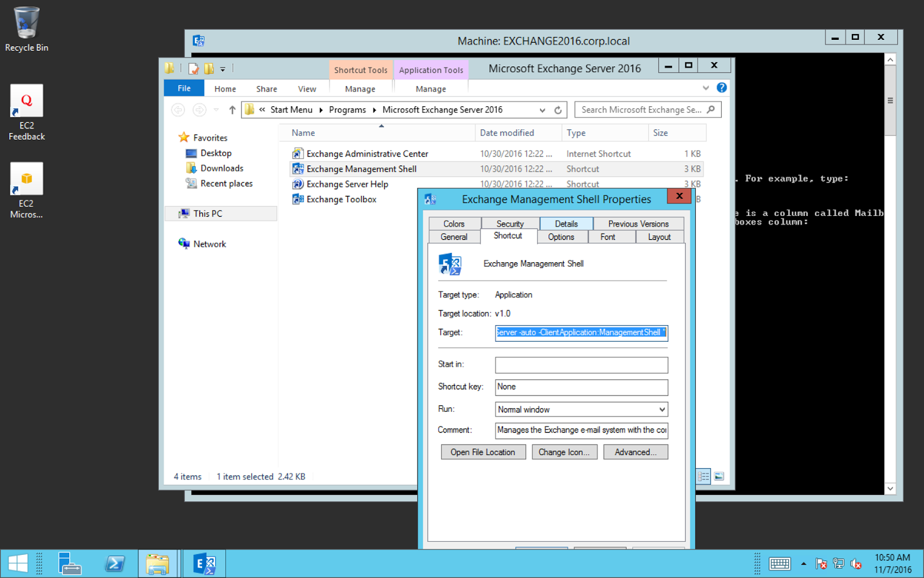
Task: Click the pinned Exchange taskbar icon
Action: [x=203, y=563]
